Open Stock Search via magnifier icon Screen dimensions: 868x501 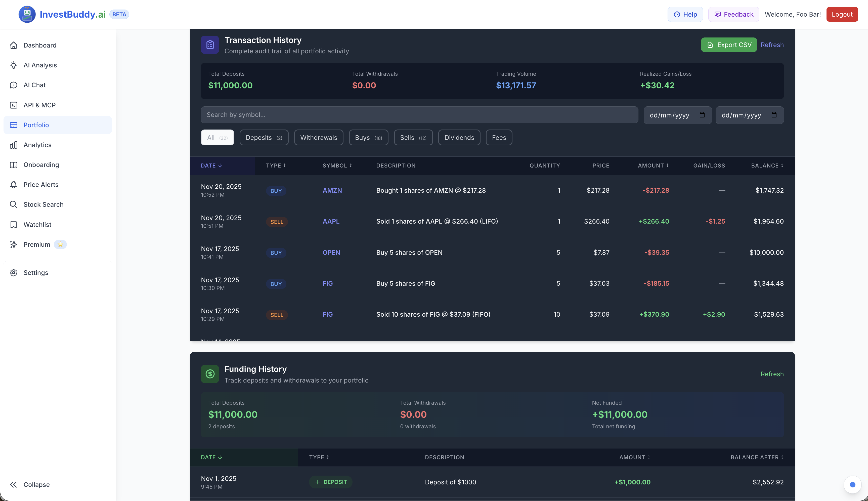[13, 204]
